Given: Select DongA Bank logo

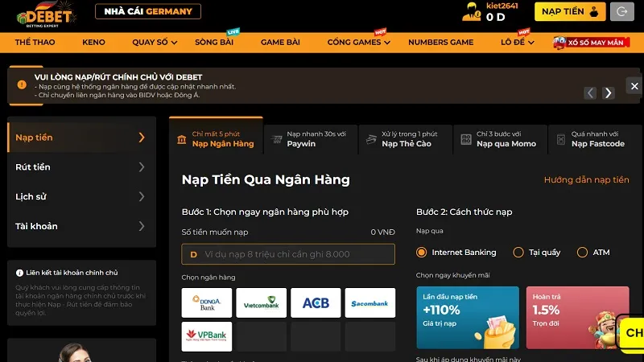Looking at the screenshot, I should click(x=207, y=303).
